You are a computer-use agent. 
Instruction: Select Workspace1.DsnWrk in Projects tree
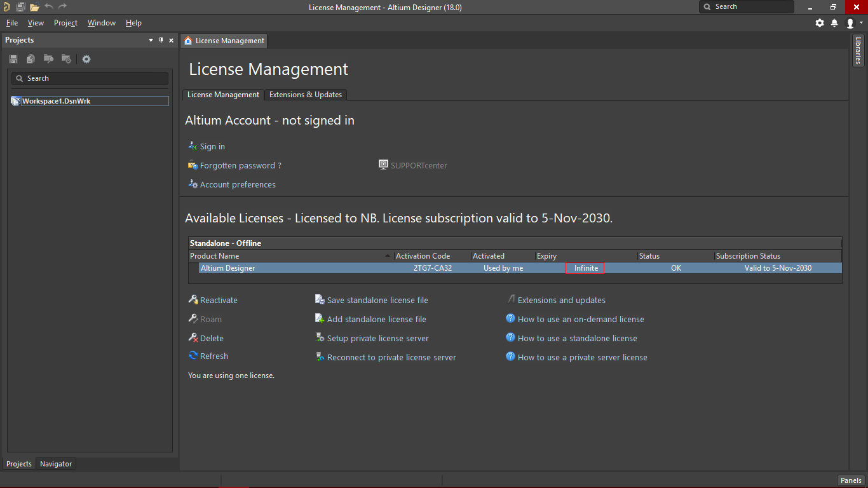(x=95, y=101)
